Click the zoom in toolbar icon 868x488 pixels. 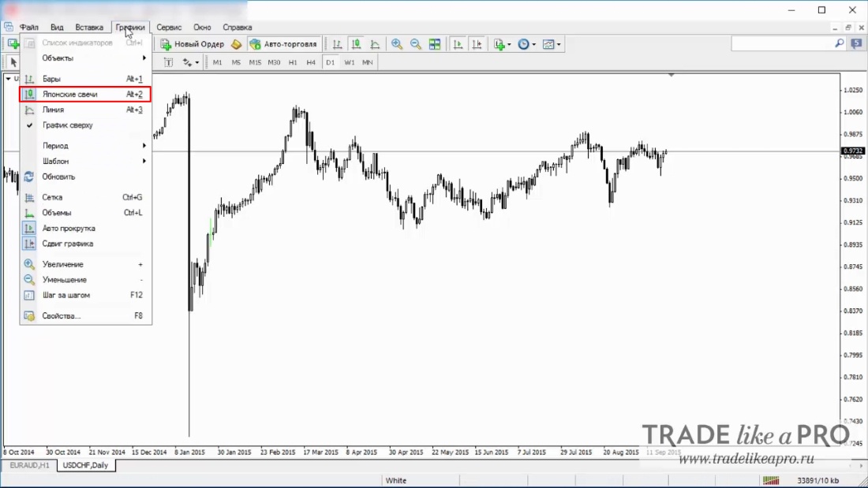(397, 44)
